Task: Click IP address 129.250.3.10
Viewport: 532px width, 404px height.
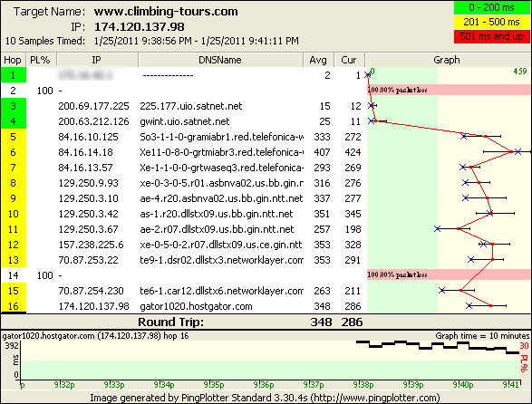Action: (x=88, y=198)
